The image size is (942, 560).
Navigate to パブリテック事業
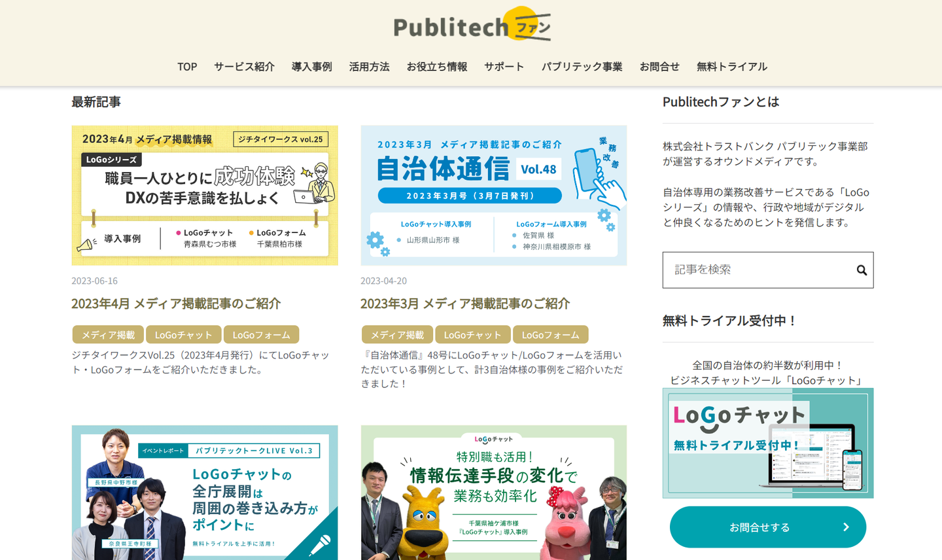(582, 67)
